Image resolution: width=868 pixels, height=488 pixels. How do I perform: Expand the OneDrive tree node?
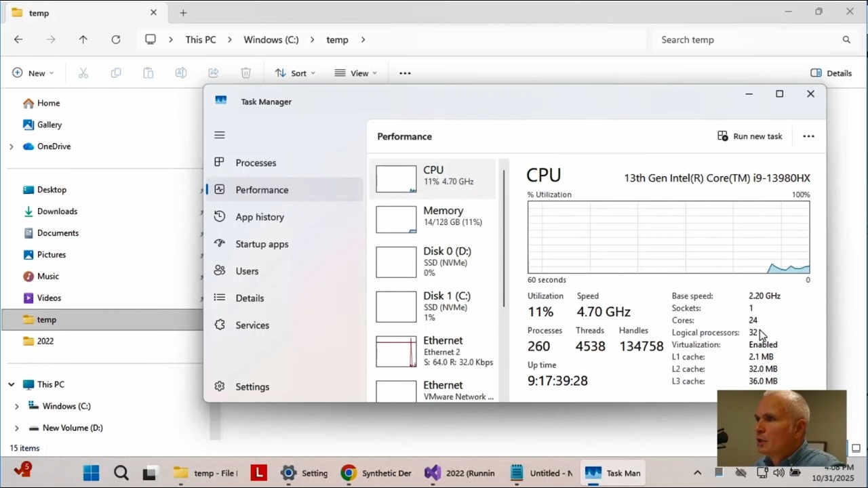pos(11,146)
